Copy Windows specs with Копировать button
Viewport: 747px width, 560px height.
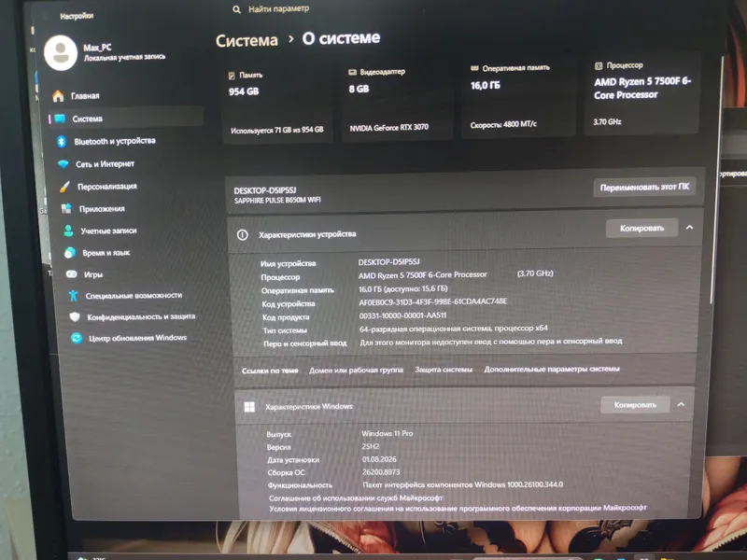(635, 405)
